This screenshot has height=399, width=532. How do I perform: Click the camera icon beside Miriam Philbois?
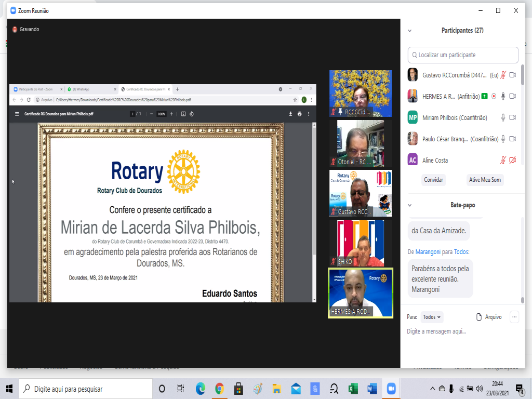pyautogui.click(x=513, y=117)
